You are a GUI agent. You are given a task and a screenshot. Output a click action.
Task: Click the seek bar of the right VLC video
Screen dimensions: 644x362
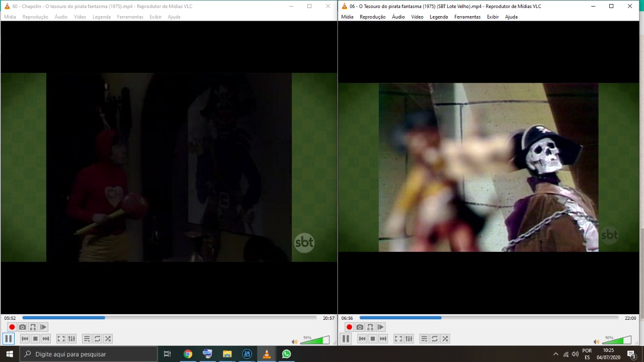[489, 318]
